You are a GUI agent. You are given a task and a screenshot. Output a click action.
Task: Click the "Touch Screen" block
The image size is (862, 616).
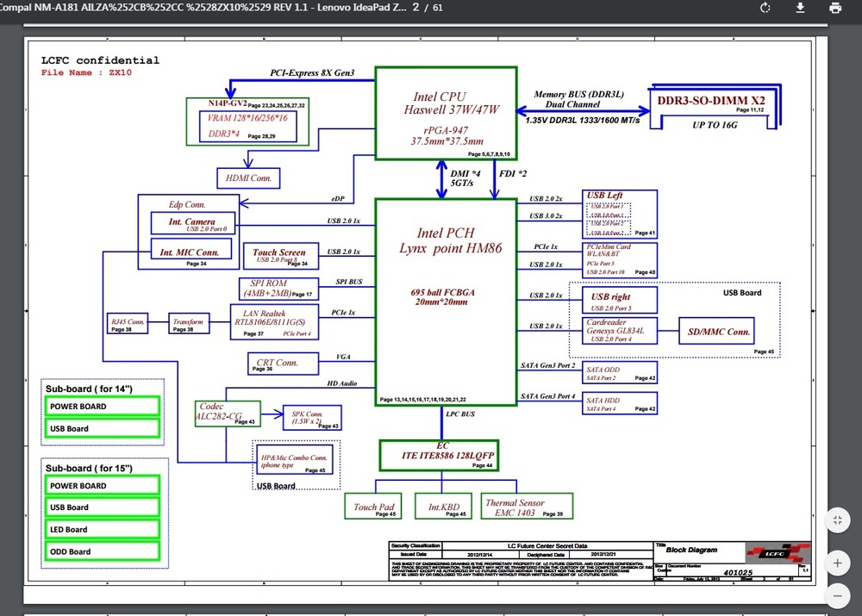tap(281, 256)
